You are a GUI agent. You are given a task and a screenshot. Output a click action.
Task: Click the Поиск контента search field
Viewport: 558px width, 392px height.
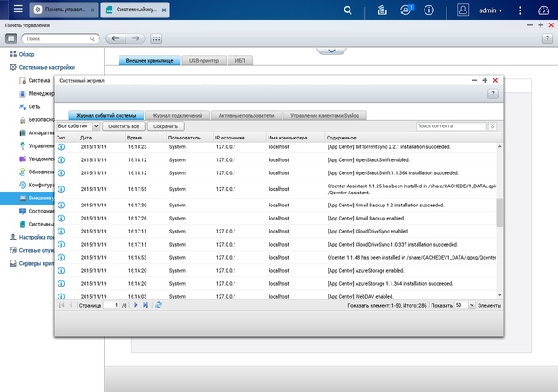point(449,126)
